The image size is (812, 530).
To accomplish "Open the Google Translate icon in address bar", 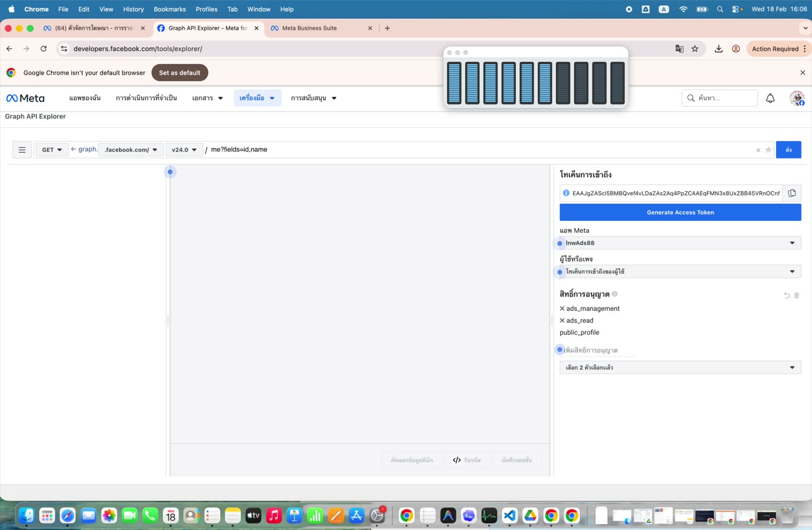I will (679, 49).
